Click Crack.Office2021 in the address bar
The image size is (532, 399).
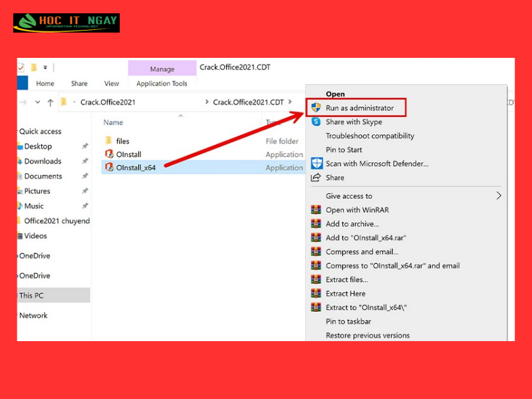pyautogui.click(x=108, y=102)
